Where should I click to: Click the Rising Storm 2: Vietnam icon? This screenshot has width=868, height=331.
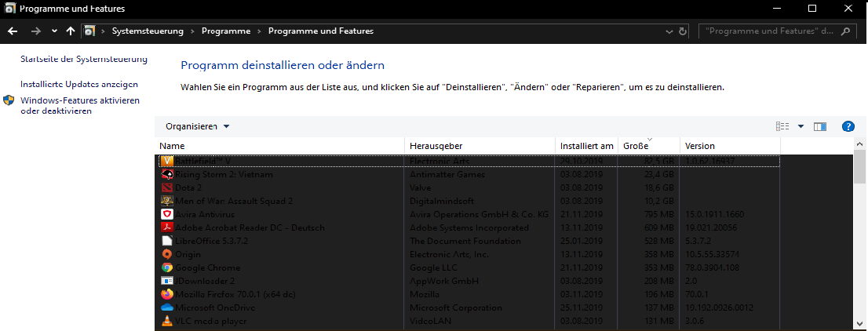click(166, 174)
